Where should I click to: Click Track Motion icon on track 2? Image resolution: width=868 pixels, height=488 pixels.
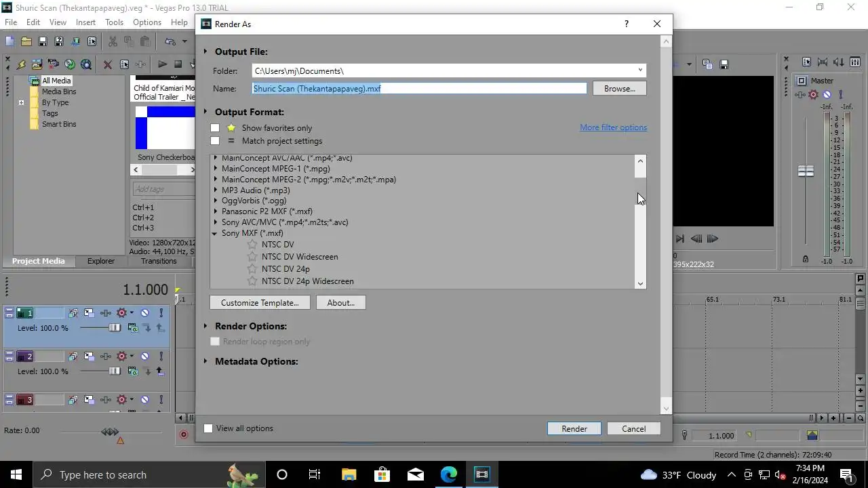click(89, 357)
